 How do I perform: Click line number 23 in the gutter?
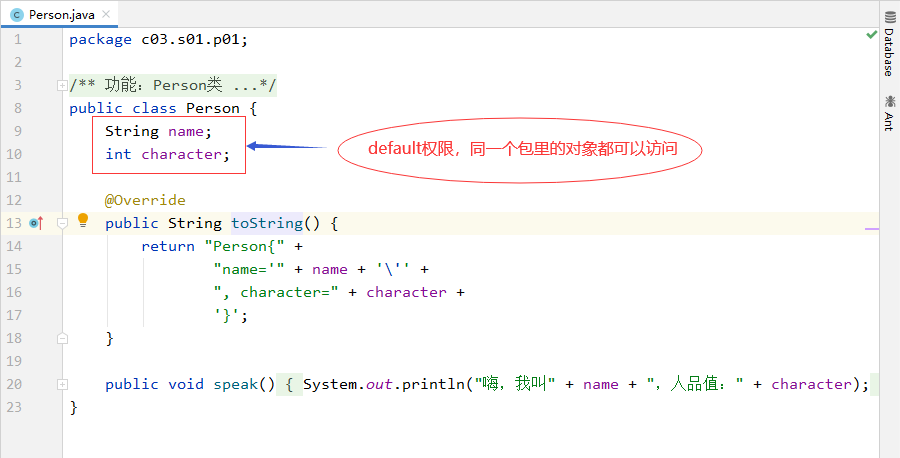[x=15, y=407]
